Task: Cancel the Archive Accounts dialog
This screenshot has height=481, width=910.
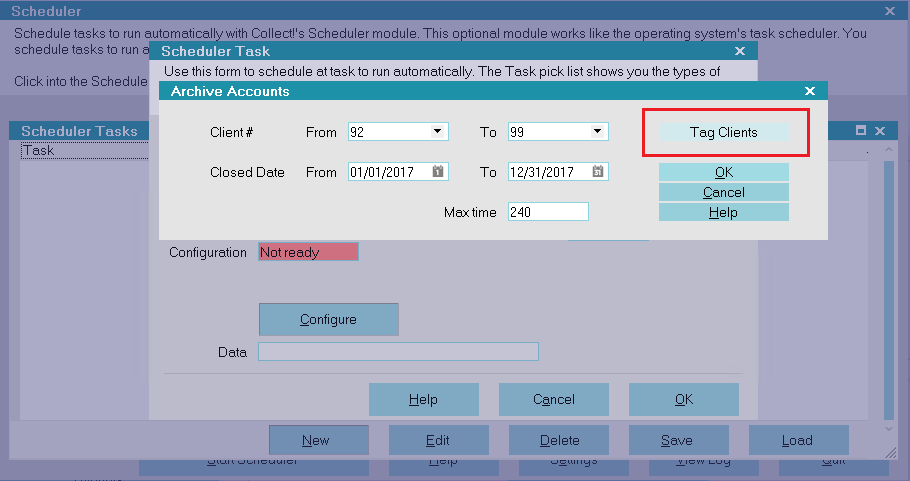Action: coord(724,192)
